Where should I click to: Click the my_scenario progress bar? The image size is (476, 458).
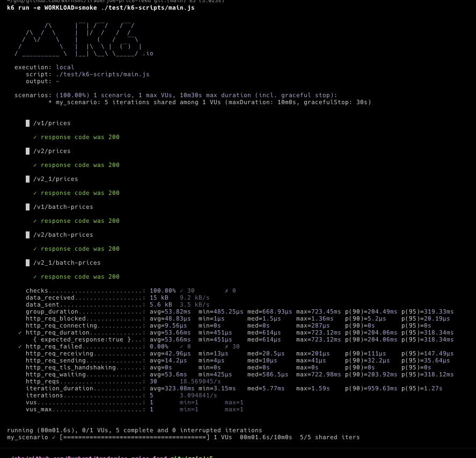click(135, 438)
